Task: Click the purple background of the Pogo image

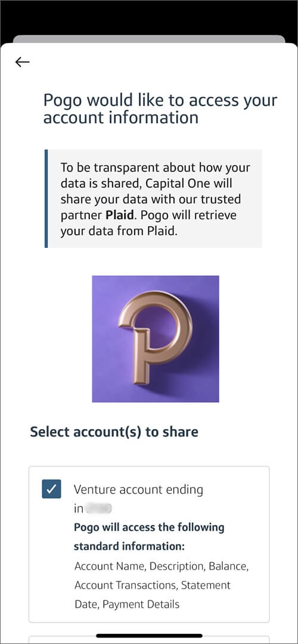Action: pyautogui.click(x=107, y=382)
